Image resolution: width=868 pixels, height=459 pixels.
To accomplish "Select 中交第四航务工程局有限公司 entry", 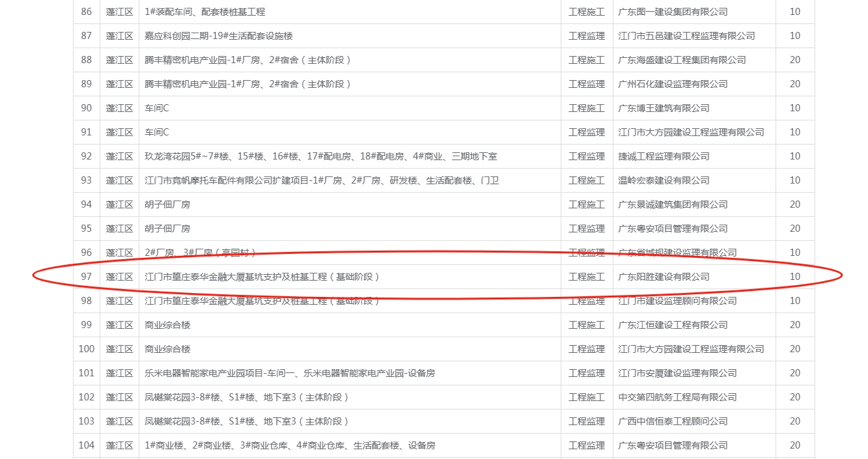I will click(x=677, y=397).
